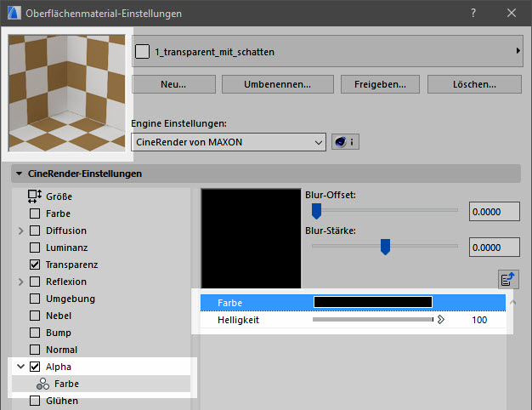
Task: Click the large black texture preview
Action: (251, 238)
